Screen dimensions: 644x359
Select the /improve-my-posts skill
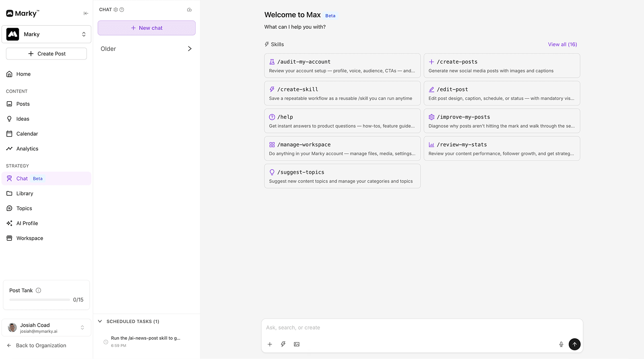(x=502, y=121)
